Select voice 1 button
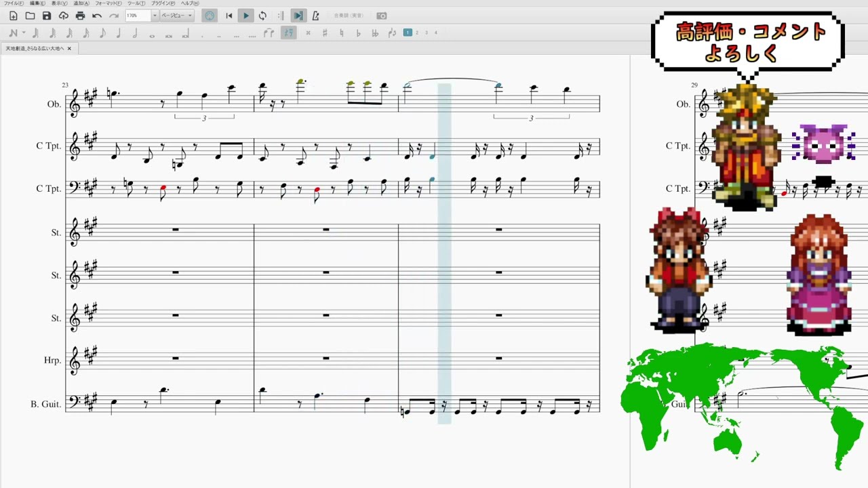 coord(408,33)
